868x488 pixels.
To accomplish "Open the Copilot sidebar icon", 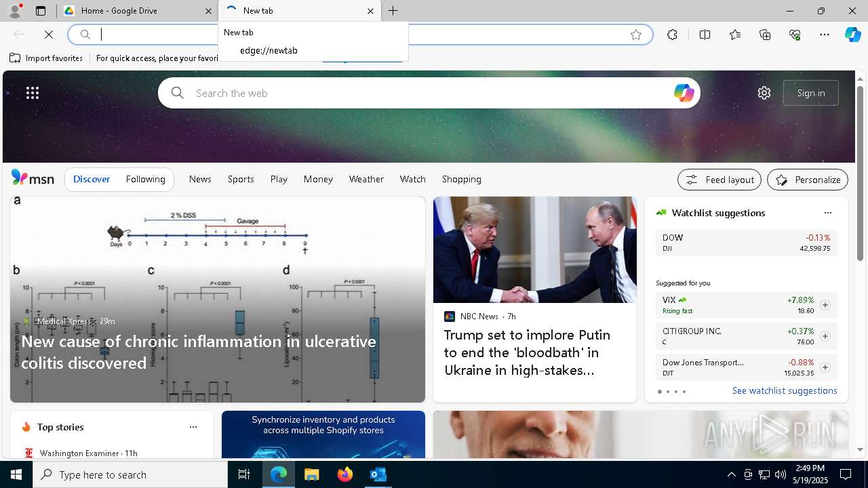I will tap(852, 35).
